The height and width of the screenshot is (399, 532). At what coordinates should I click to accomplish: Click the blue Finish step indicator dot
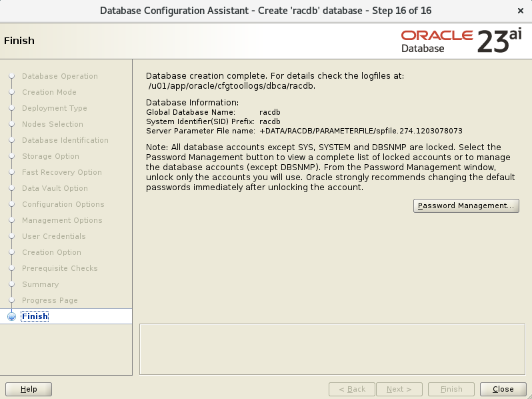tap(11, 316)
